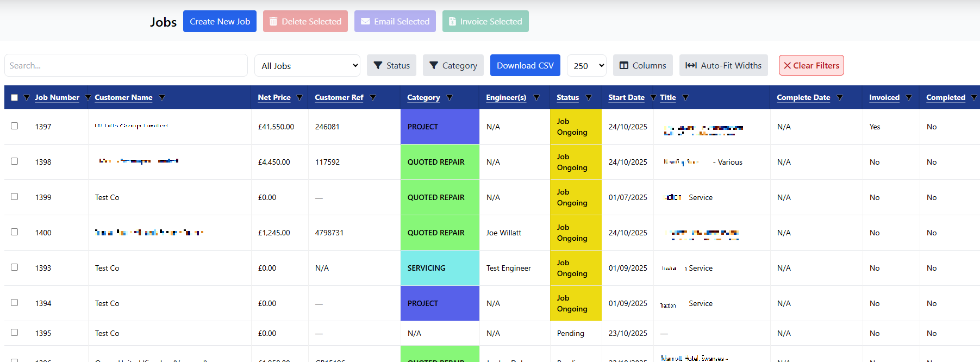This screenshot has width=980, height=362.
Task: Open filter icon beside Engineer(s) header
Action: point(536,98)
